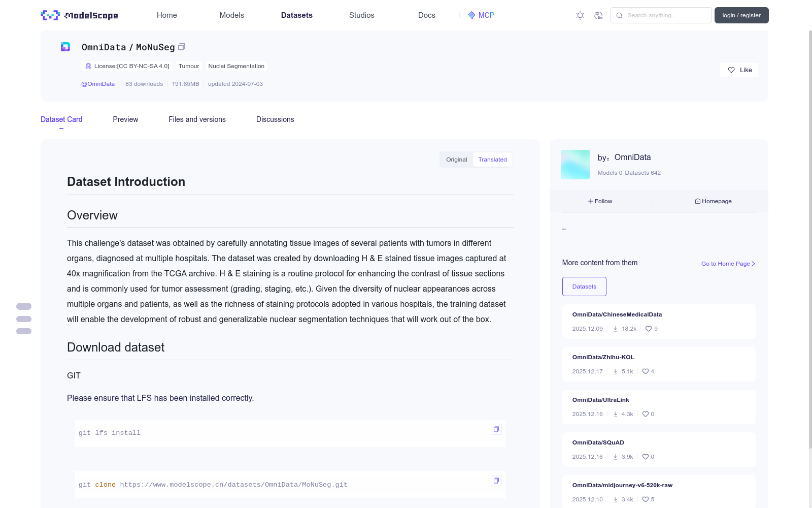The width and height of the screenshot is (812, 508).
Task: Click the OmniData dataset avatar icon
Action: tap(65, 47)
